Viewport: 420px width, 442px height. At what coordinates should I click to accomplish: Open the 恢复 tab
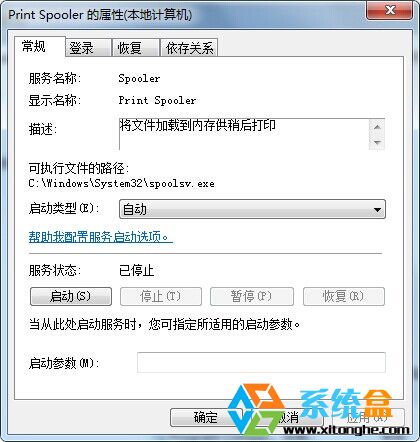tap(135, 48)
